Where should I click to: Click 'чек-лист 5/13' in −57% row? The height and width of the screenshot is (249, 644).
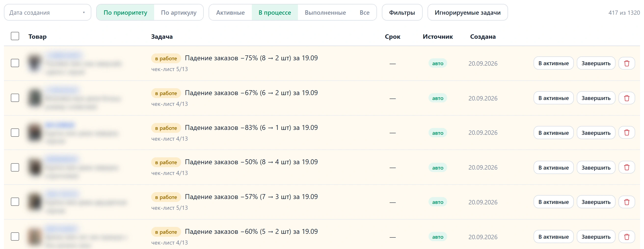point(169,208)
